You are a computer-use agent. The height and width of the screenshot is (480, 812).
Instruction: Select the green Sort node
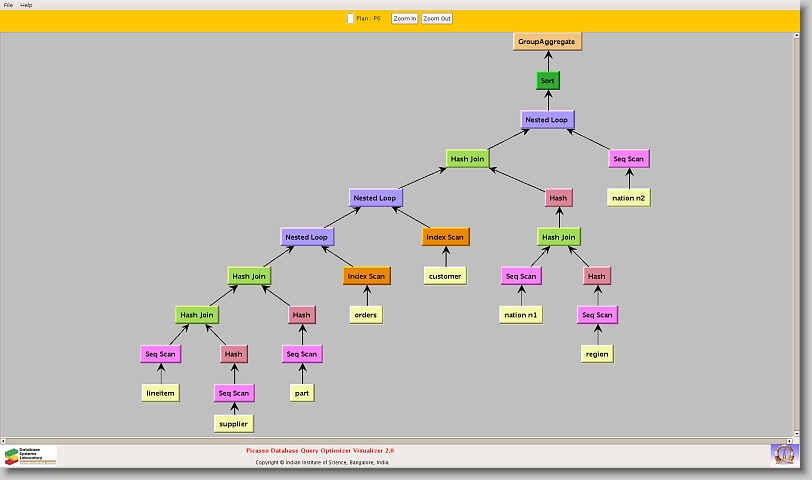[x=547, y=80]
